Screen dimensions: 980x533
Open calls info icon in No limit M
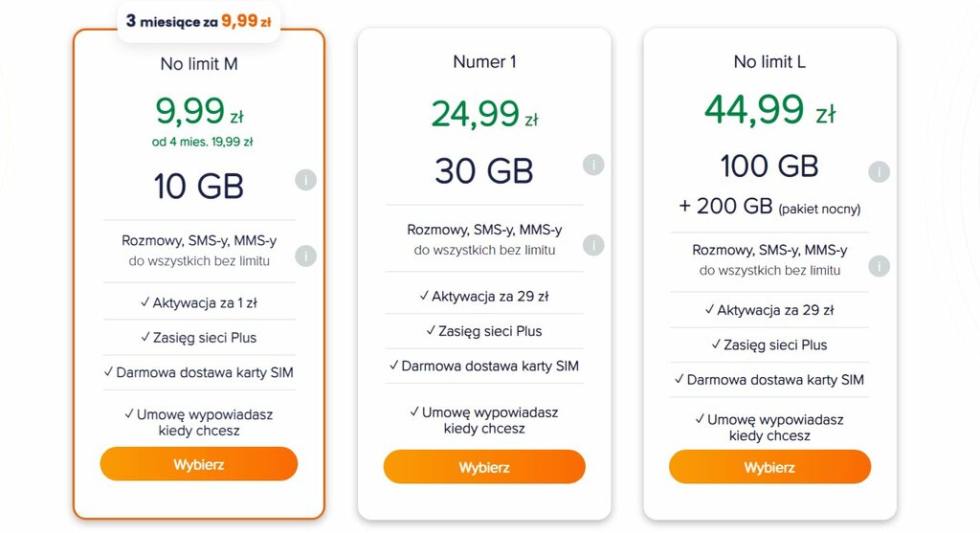[305, 256]
